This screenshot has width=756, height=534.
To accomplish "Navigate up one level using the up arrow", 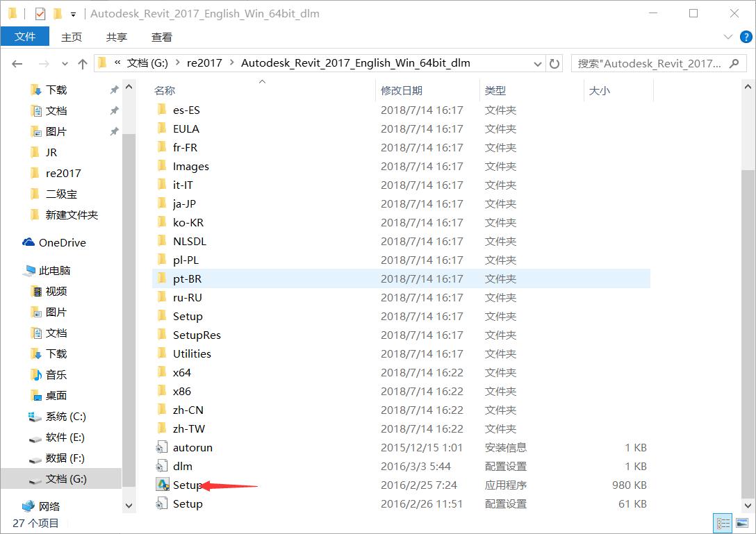I will coord(83,63).
